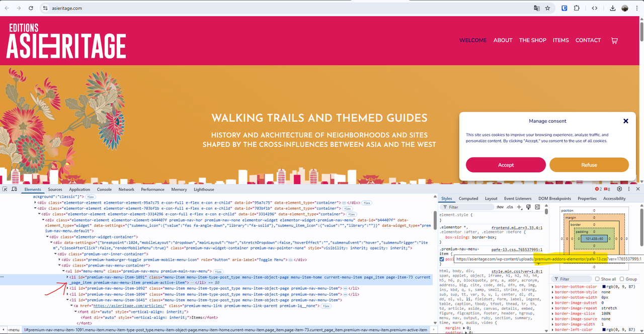Open the Chrome profile avatar
Image resolution: width=644 pixels, height=334 pixels.
pos(625,8)
